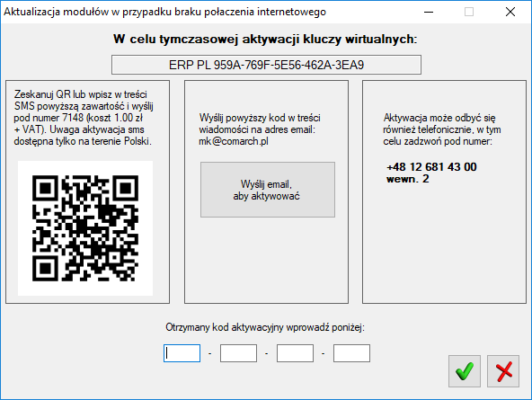Click the dialog title bar text
Screen dimensions: 532x400
[x=164, y=12]
